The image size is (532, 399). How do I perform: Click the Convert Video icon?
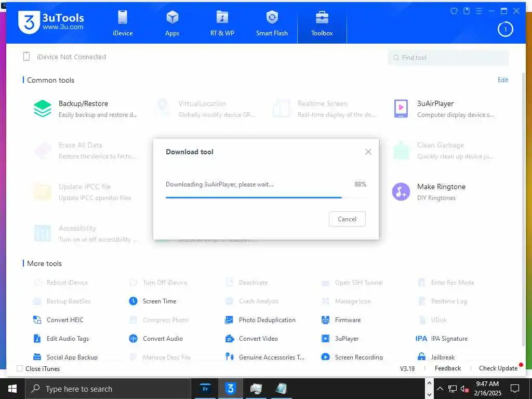click(230, 338)
